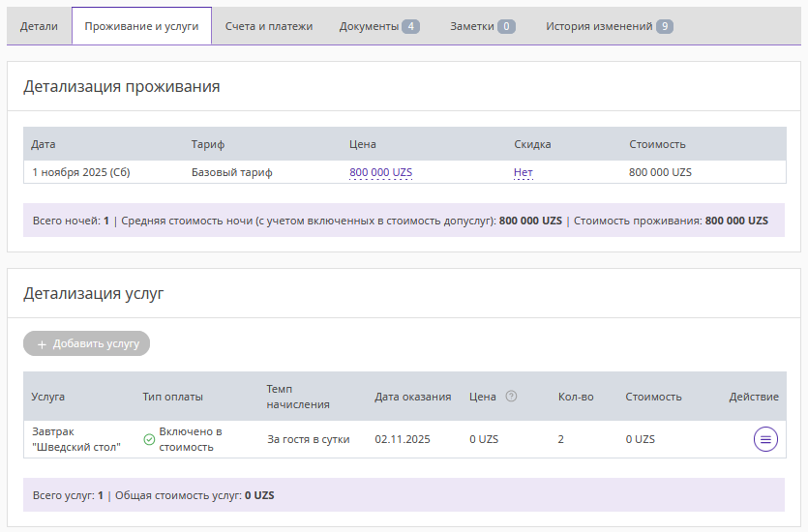808x532 pixels.
Task: Click the За гостя в сутки cell
Action: click(308, 439)
